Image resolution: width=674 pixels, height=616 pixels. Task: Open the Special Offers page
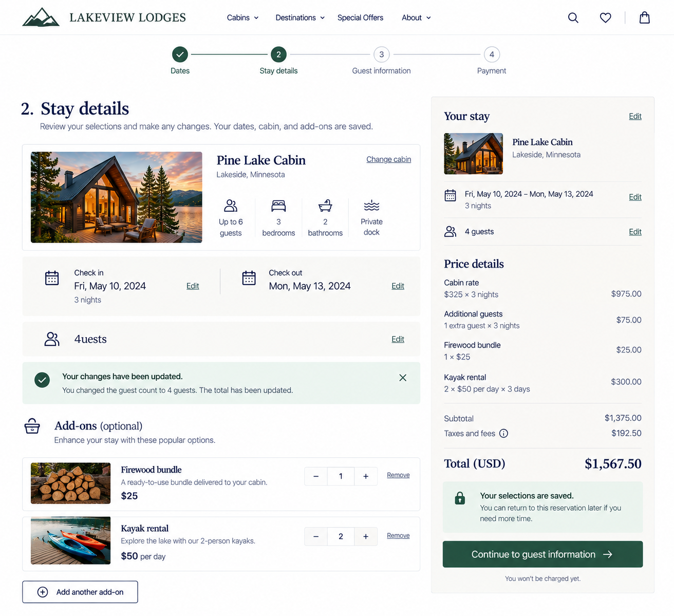tap(360, 17)
